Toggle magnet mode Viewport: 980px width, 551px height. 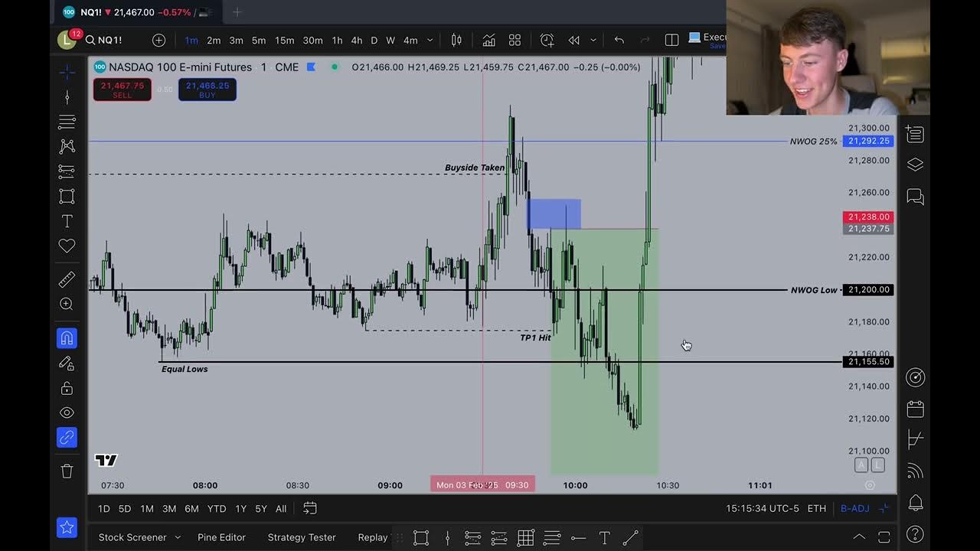point(67,338)
